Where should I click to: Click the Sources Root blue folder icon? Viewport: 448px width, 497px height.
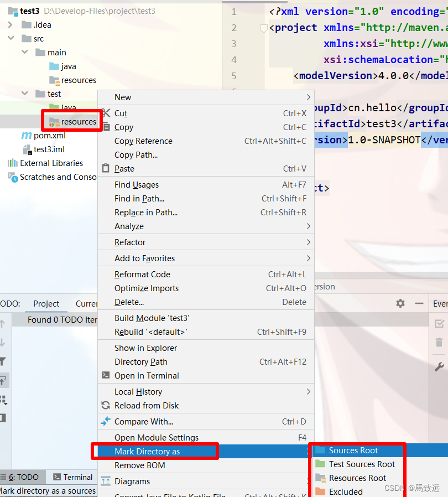point(321,450)
